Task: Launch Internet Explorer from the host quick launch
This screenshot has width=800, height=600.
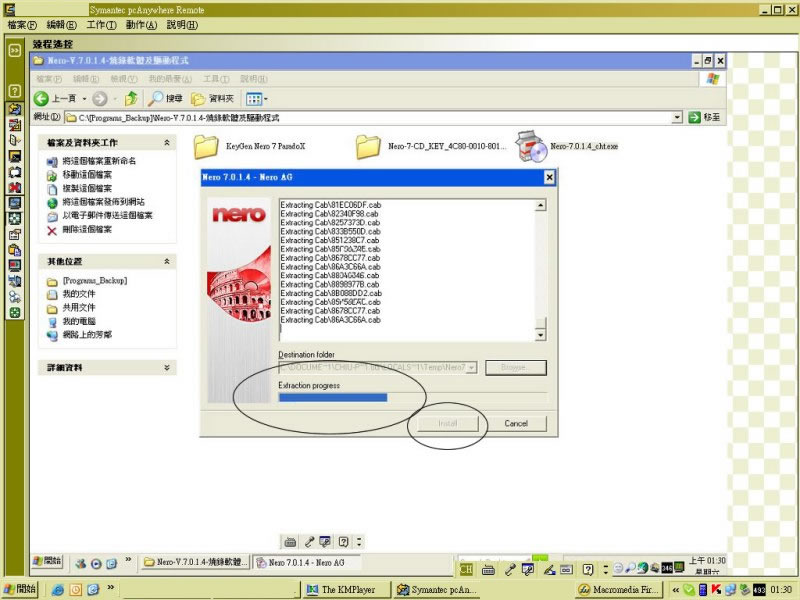Action: click(x=58, y=589)
